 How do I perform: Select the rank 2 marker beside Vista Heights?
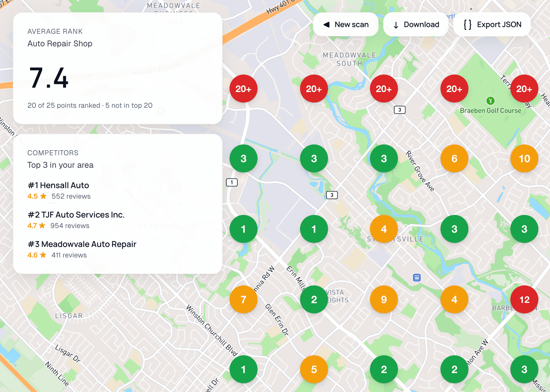tap(314, 299)
